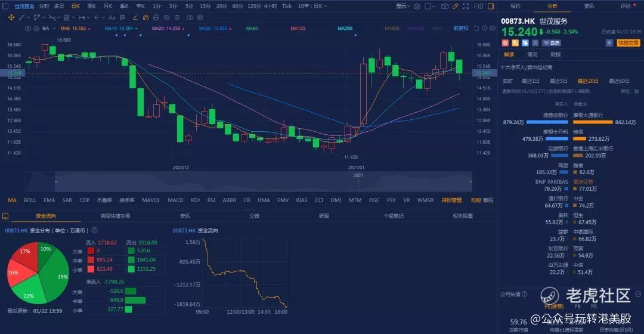644x334 pixels.
Task: Open the 公告 announcements tab
Action: coord(254,216)
